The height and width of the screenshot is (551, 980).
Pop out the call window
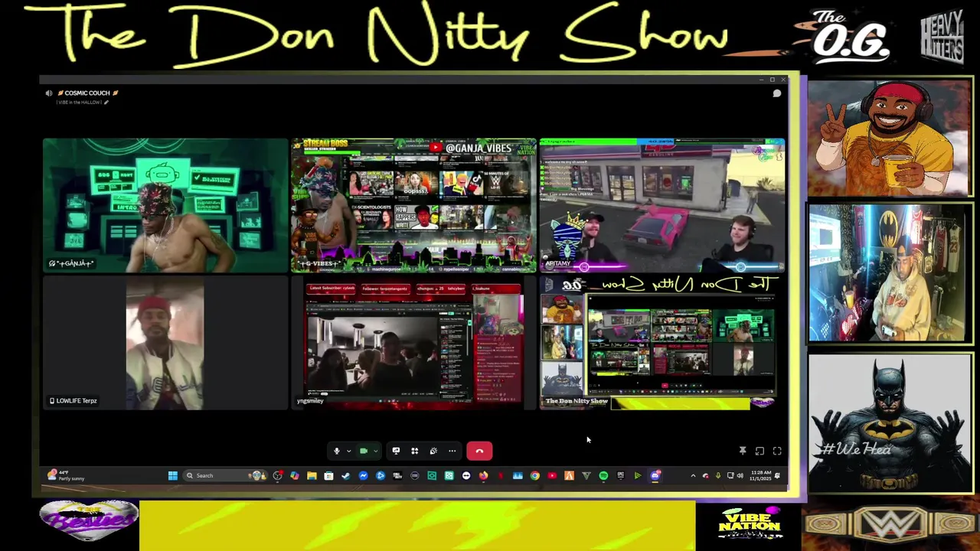759,452
